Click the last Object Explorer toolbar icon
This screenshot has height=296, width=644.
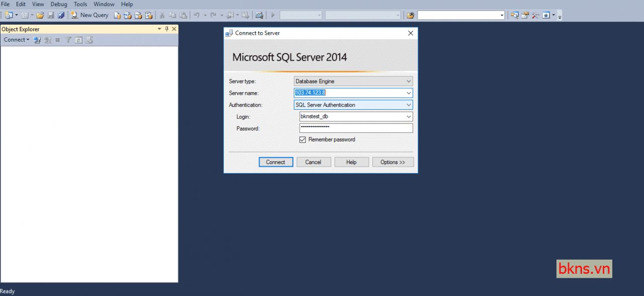89,40
